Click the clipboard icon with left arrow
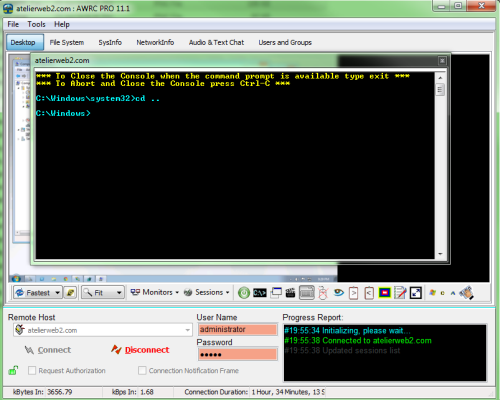 pyautogui.click(x=369, y=293)
